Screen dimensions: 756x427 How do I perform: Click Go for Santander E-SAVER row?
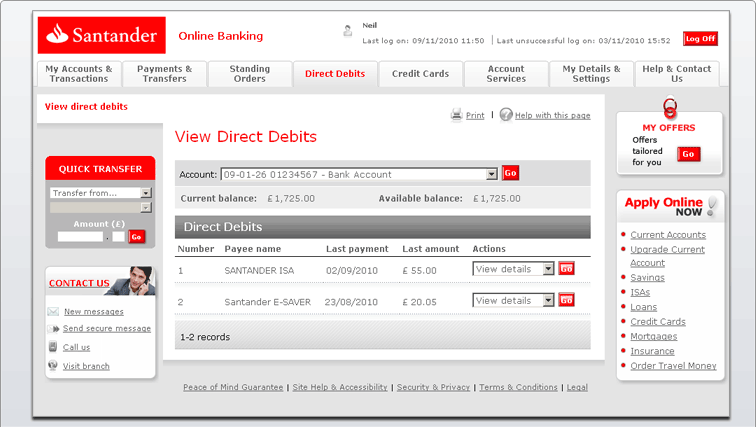tap(567, 300)
